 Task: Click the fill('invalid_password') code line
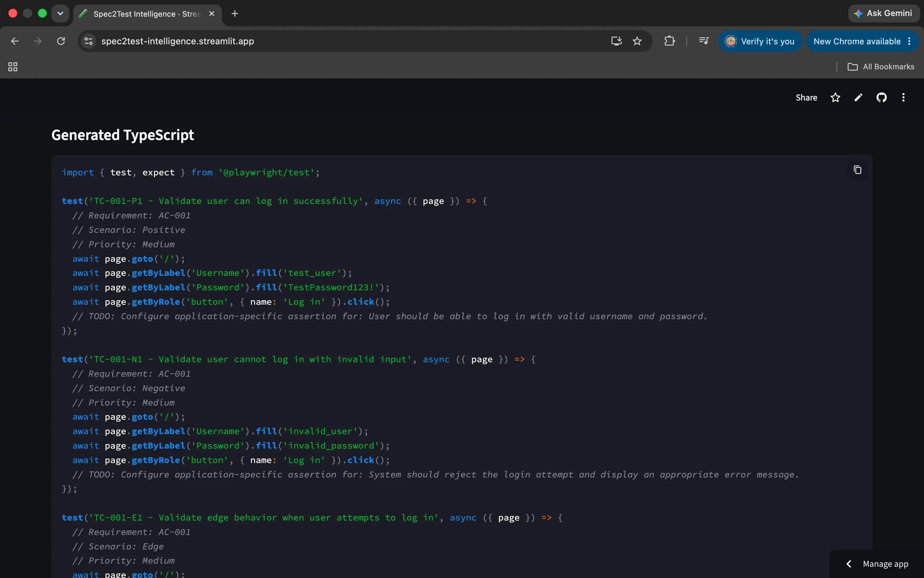coord(231,446)
